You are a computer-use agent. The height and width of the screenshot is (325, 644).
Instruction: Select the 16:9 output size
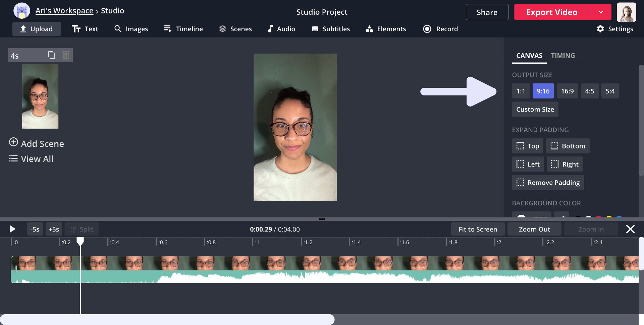point(567,91)
